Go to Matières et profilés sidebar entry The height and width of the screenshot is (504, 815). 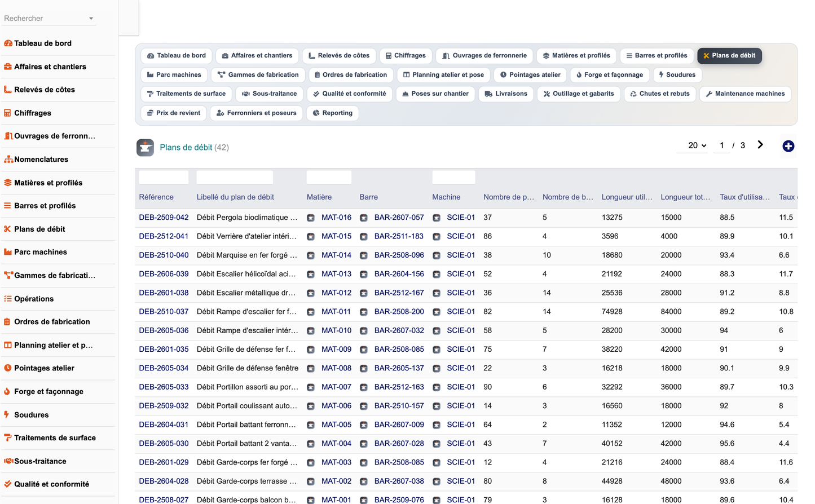click(x=49, y=183)
